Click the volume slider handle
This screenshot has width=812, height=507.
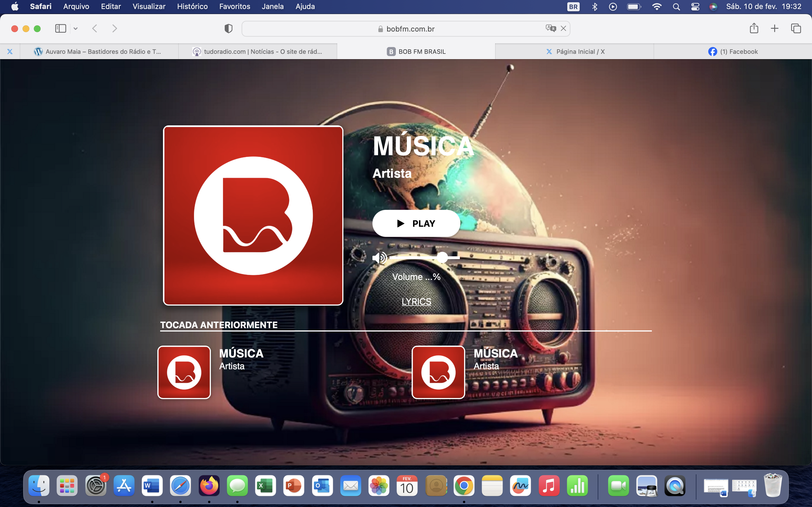coord(442,257)
